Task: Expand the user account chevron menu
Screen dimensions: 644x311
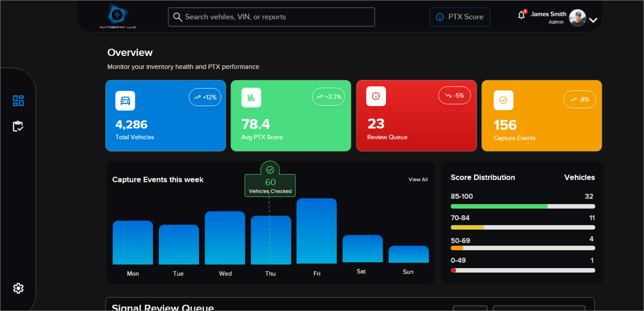Action: point(593,20)
